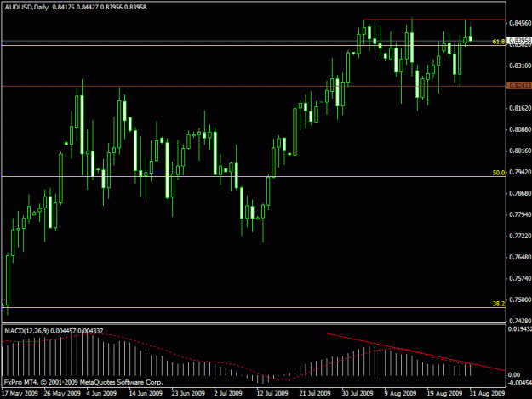This screenshot has width=532, height=399.
Task: Click the 0.78680 price axis label
Action: coord(520,193)
